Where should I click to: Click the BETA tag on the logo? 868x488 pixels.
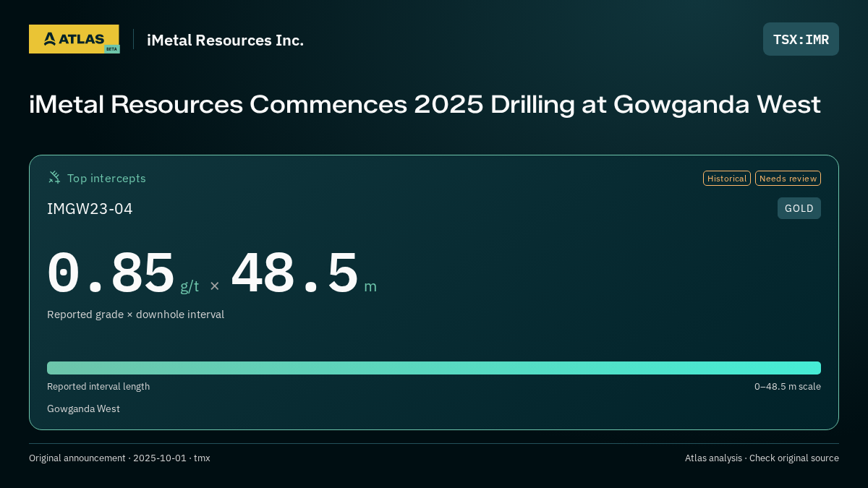coord(111,49)
